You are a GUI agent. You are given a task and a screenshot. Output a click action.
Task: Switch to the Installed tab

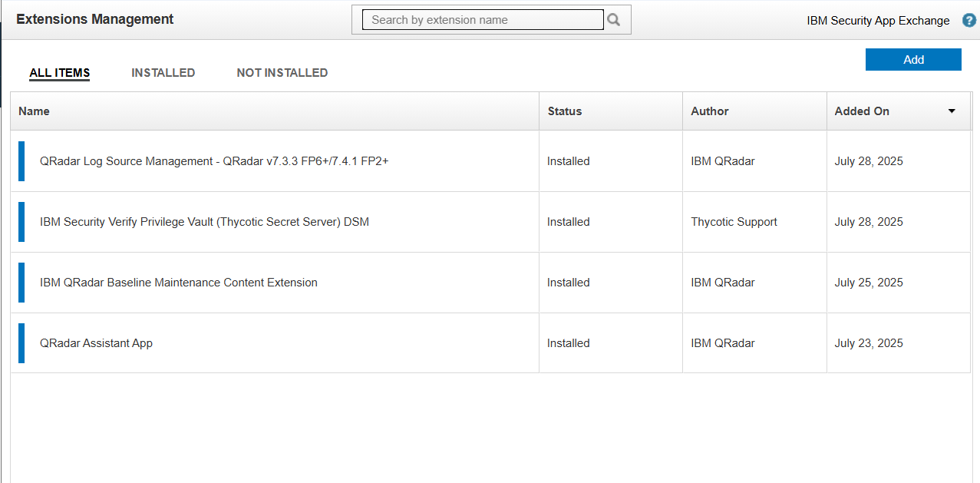pos(163,73)
